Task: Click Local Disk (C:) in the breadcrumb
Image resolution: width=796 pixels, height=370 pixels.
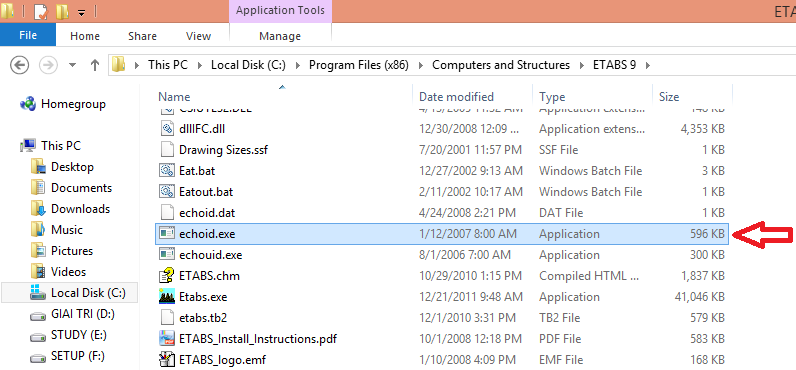Action: tap(248, 65)
